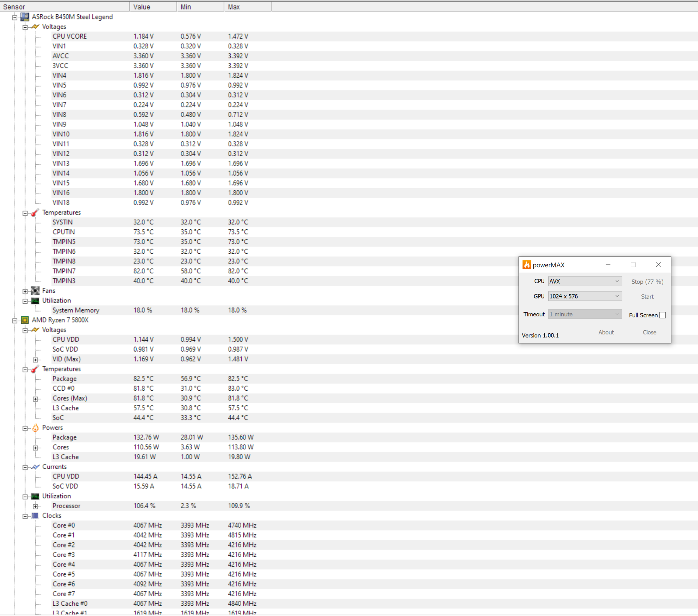Viewport: 698px width, 616px height.
Task: Click the AMD Ryzen 7 5800X chip icon
Action: [25, 320]
